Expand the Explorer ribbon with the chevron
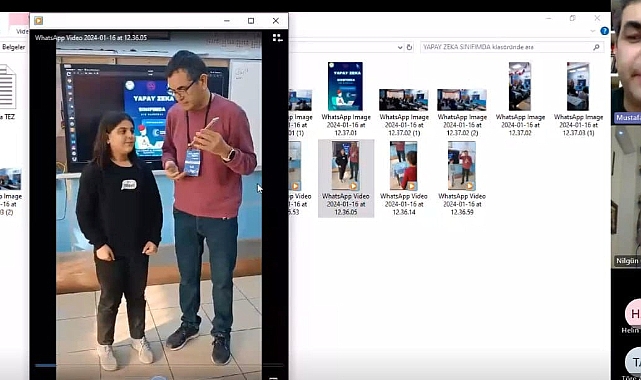This screenshot has height=380, width=641. 593,31
